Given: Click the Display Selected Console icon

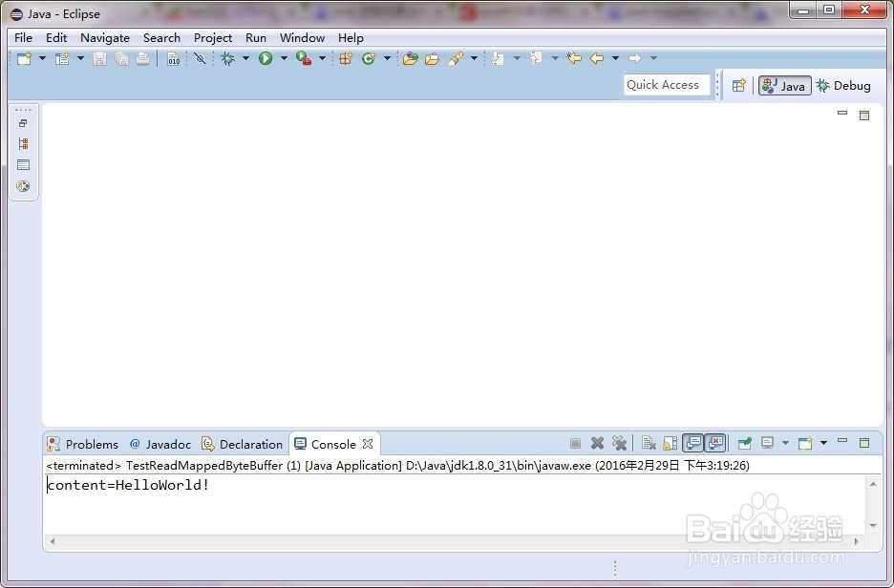Looking at the screenshot, I should (x=767, y=443).
